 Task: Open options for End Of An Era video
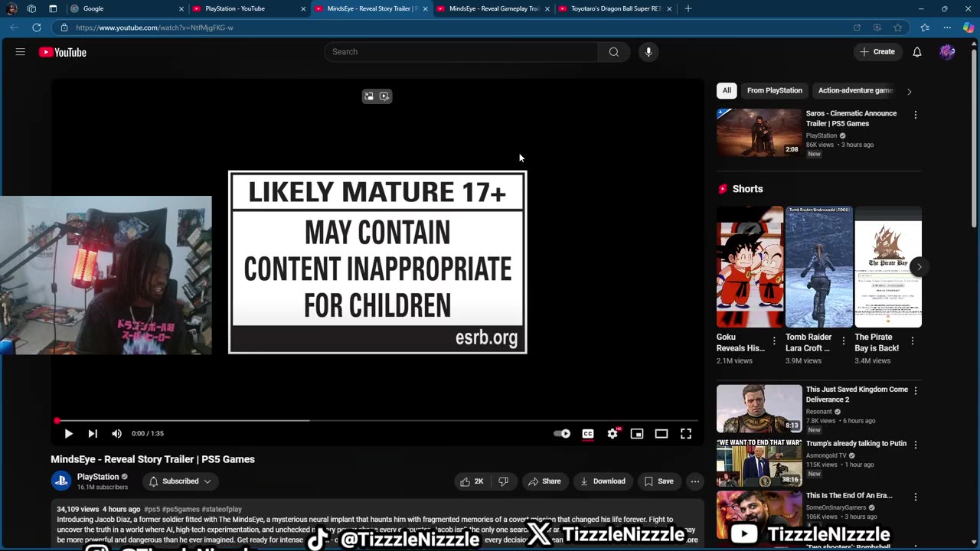[x=916, y=497]
